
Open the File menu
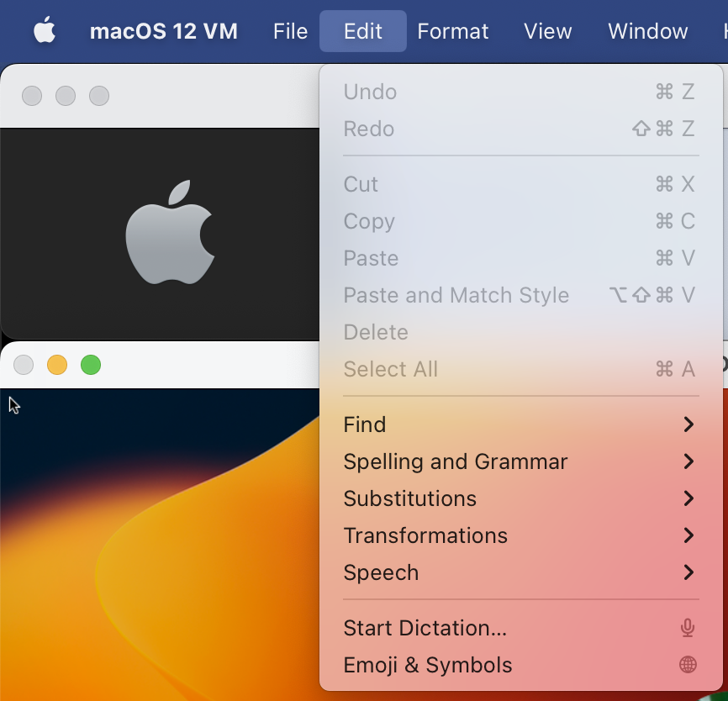tap(290, 31)
